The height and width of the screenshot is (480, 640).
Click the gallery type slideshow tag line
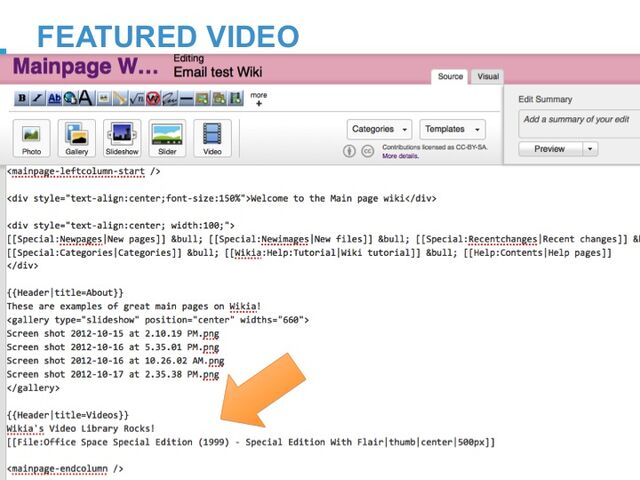coord(158,320)
